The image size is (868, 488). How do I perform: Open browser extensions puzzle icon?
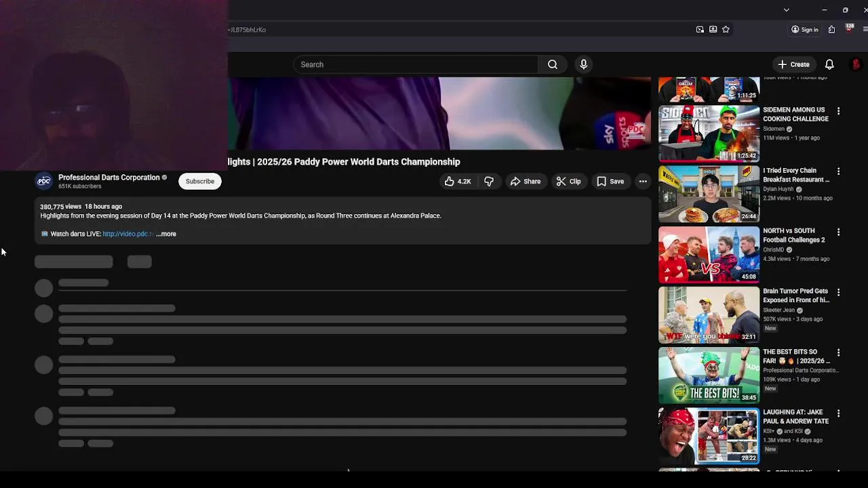831,29
